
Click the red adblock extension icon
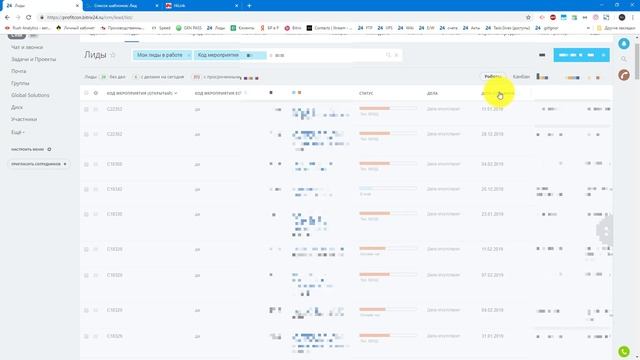coord(553,18)
